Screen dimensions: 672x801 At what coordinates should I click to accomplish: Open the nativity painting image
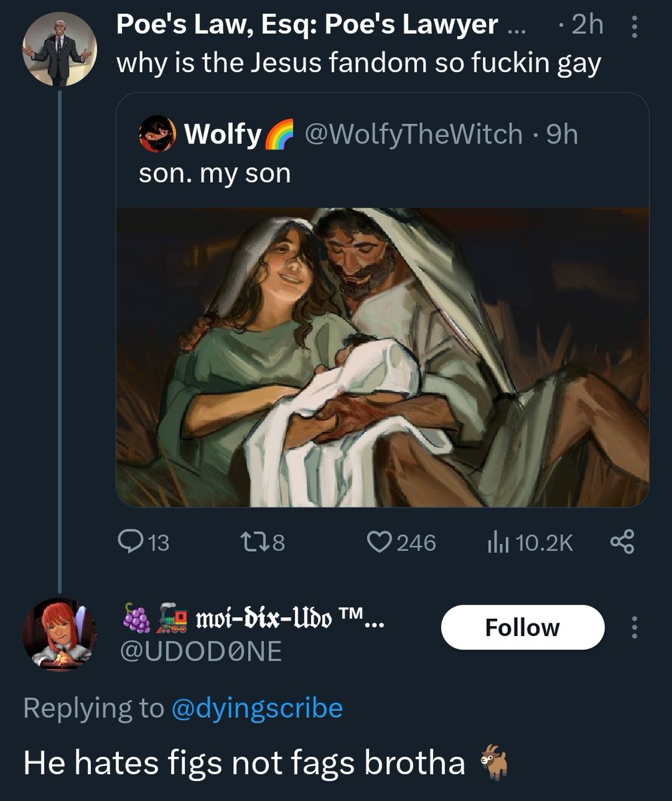382,357
